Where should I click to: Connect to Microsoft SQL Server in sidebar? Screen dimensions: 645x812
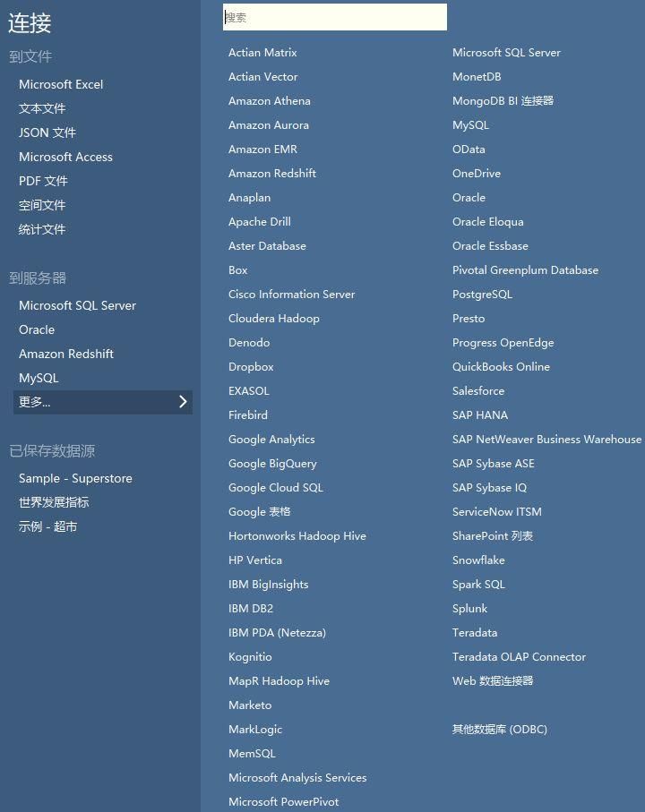coord(77,305)
